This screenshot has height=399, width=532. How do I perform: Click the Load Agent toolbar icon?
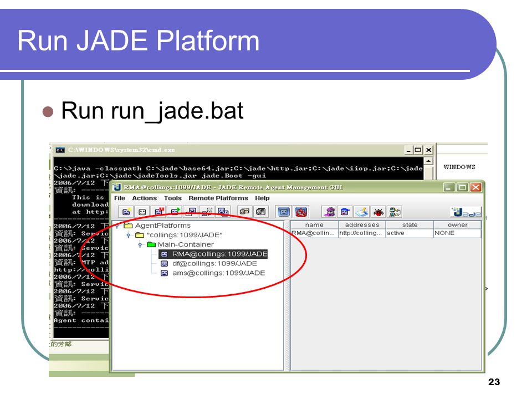click(244, 212)
